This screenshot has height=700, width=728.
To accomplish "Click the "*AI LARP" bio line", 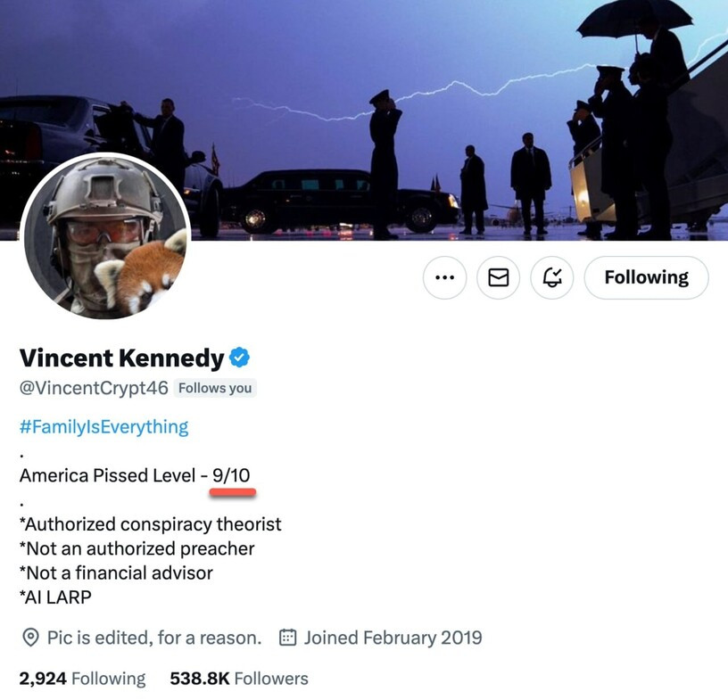I will click(x=55, y=597).
